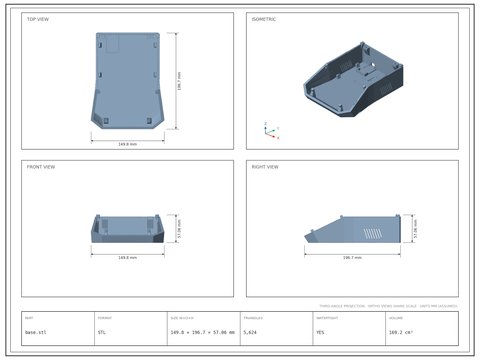Click the FRONT VIEW panel label

pyautogui.click(x=41, y=167)
